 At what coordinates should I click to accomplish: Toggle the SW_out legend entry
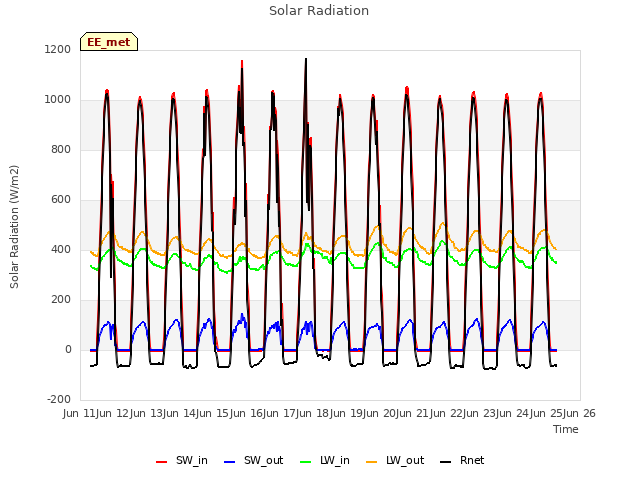click(x=253, y=460)
